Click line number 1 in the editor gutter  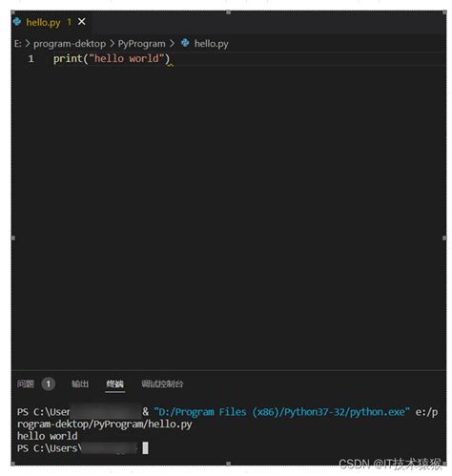point(31,59)
